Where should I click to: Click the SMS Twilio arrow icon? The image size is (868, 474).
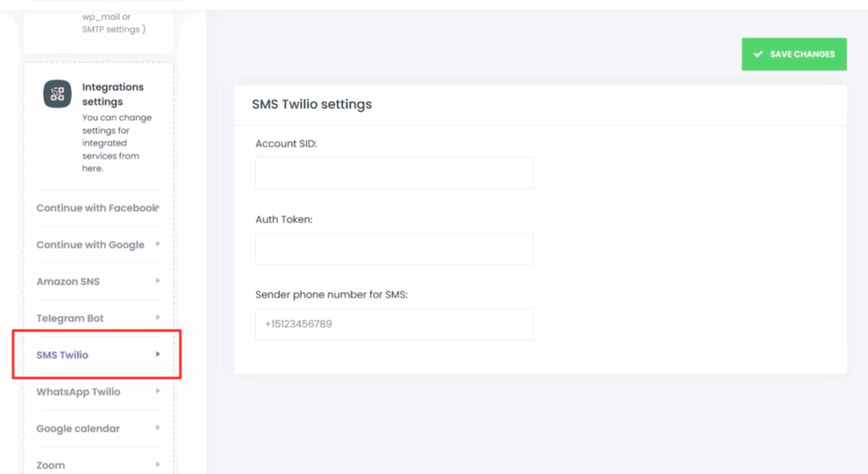click(158, 354)
